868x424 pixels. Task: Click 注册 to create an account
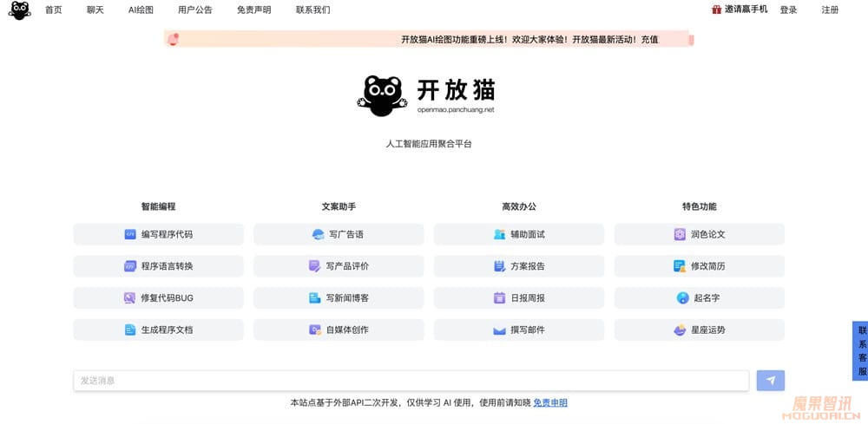click(830, 10)
